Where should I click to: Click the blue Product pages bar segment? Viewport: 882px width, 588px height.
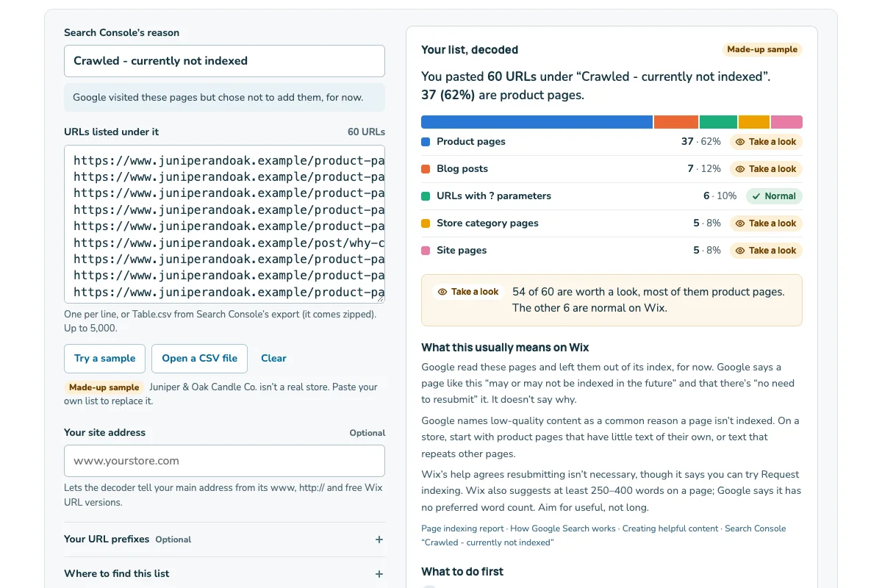(x=537, y=122)
